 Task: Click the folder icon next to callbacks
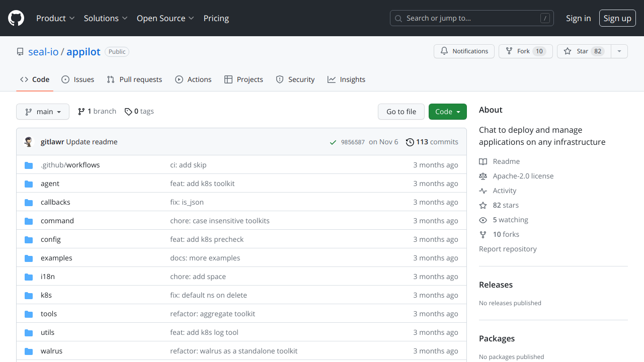[x=29, y=202]
